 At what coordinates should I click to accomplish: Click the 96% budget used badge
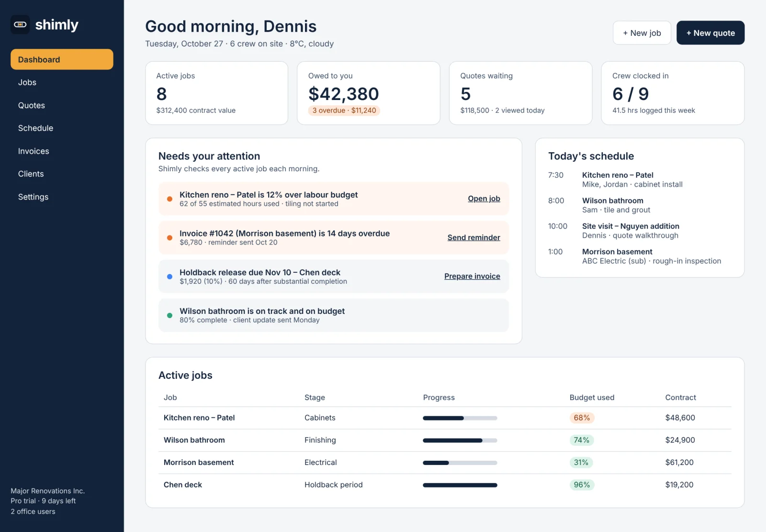582,485
